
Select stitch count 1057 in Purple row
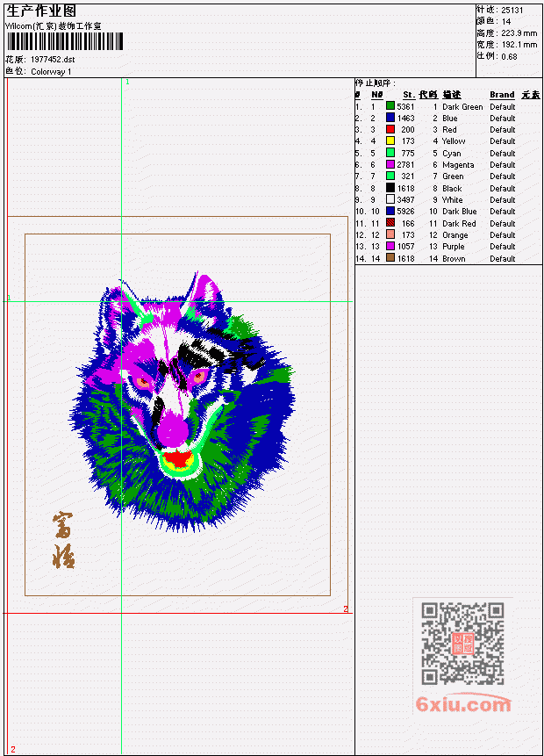point(405,247)
